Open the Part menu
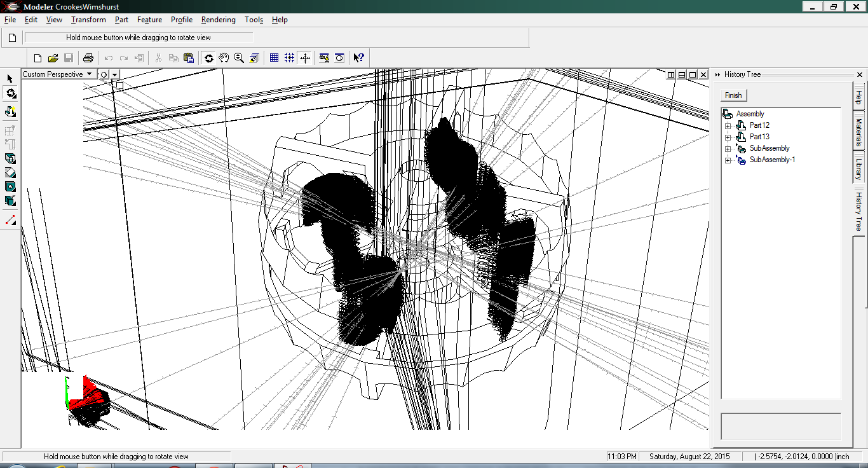The width and height of the screenshot is (868, 468). (121, 20)
